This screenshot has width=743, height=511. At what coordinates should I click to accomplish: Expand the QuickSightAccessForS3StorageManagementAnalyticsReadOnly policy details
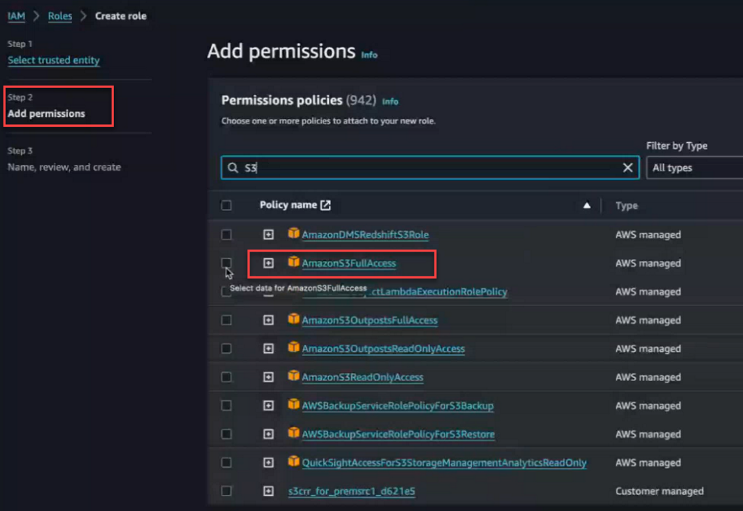[269, 462]
